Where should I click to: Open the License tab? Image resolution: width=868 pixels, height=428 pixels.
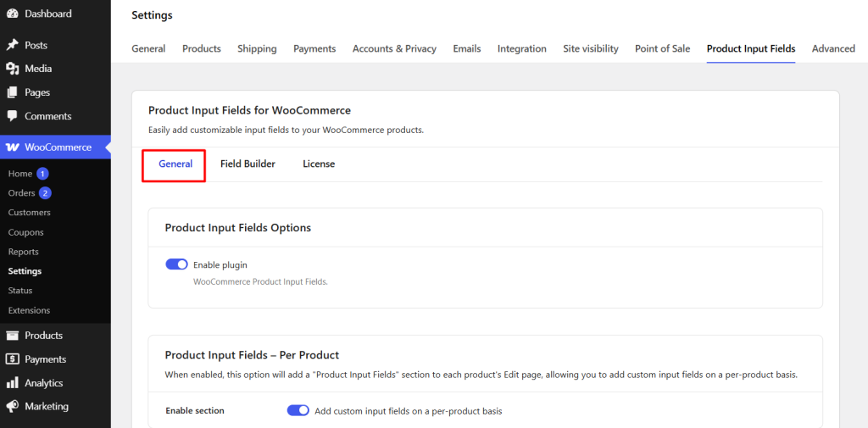coord(319,164)
